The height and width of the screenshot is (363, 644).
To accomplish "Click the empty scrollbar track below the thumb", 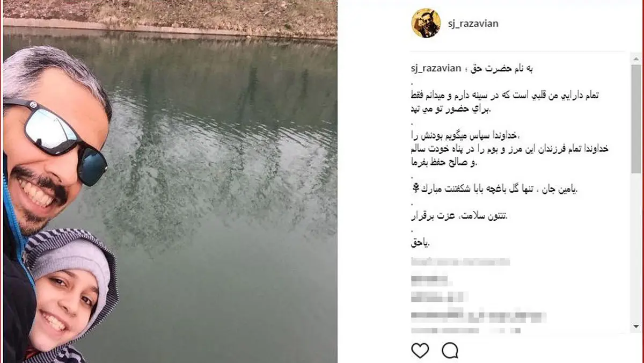I will pos(636,247).
